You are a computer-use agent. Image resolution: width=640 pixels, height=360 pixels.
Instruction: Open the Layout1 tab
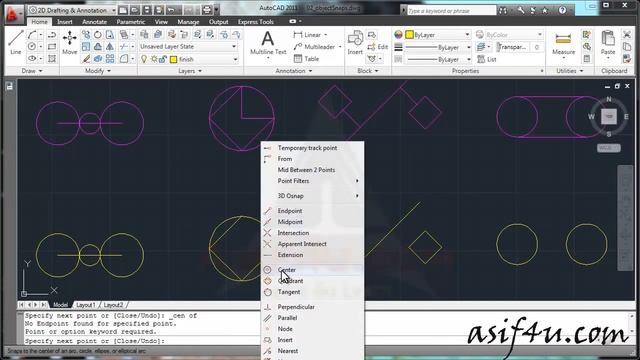86,305
